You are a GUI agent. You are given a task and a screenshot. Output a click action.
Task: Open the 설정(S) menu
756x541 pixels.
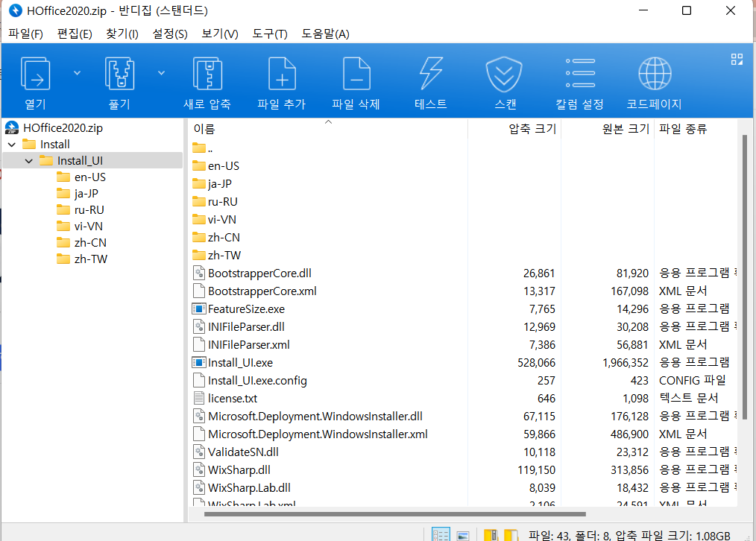click(170, 34)
